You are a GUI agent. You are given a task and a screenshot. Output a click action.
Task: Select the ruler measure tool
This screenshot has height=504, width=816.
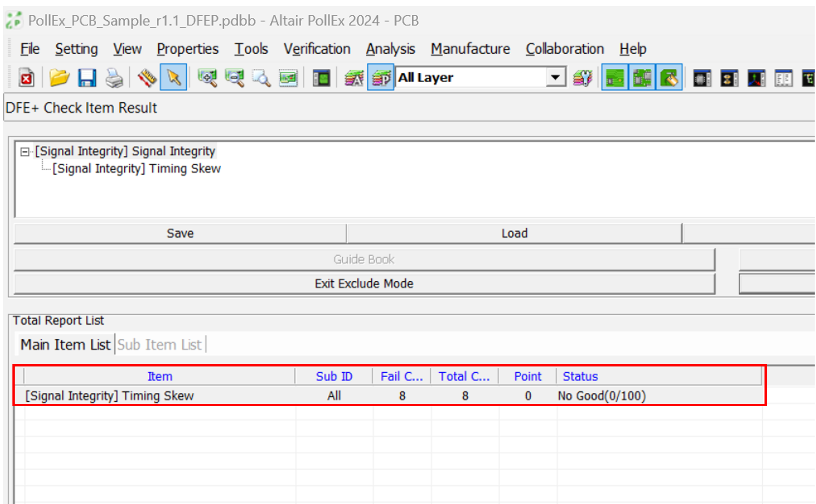coord(146,78)
